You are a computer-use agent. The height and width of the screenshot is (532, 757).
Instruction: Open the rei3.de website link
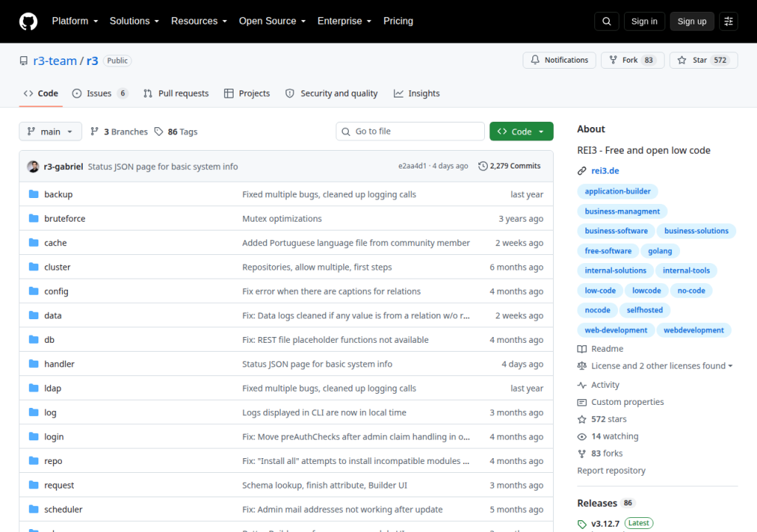(x=605, y=171)
